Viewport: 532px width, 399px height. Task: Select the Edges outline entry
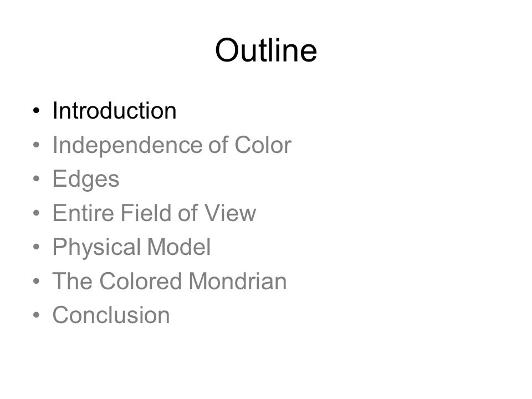(x=86, y=180)
